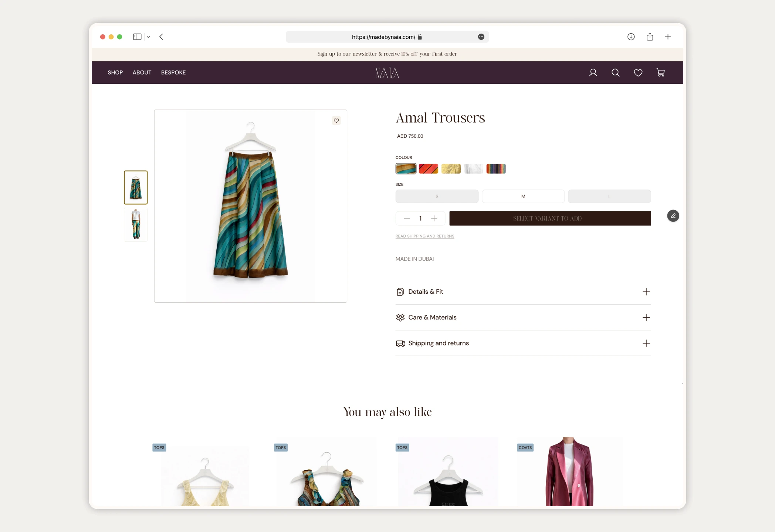Open the wishlist heart in header
Image resolution: width=775 pixels, height=532 pixels.
point(638,73)
